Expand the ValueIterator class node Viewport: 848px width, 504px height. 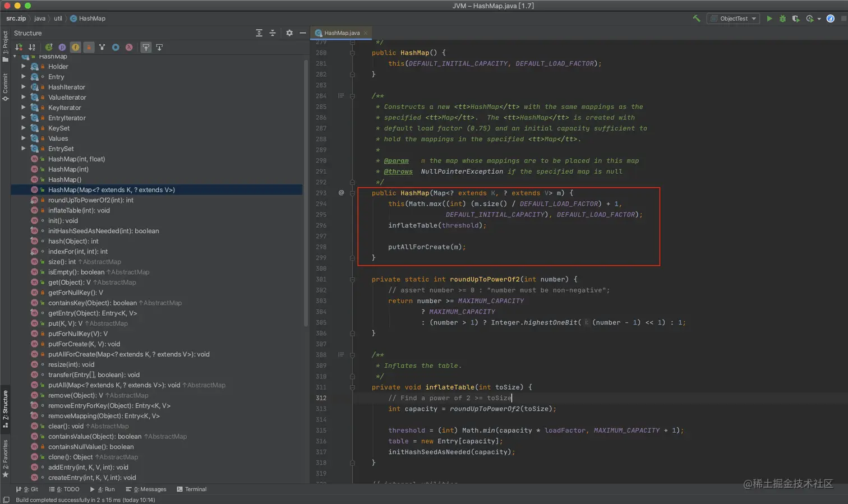click(x=24, y=97)
